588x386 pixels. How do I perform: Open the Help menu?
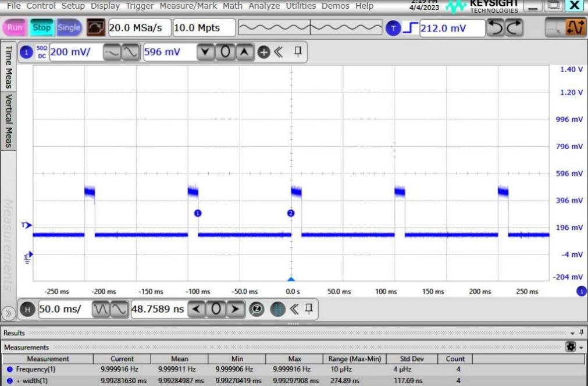pyautogui.click(x=364, y=6)
